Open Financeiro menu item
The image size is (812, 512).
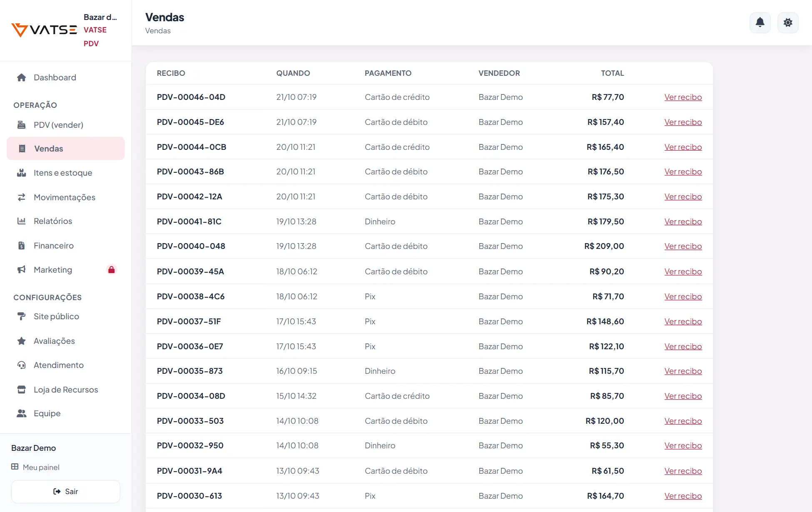pyautogui.click(x=66, y=246)
